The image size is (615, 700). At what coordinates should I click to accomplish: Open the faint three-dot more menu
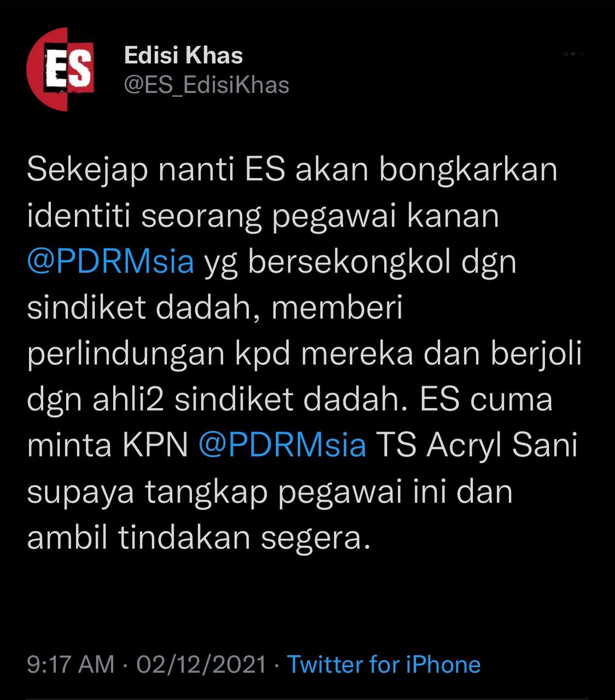[573, 55]
